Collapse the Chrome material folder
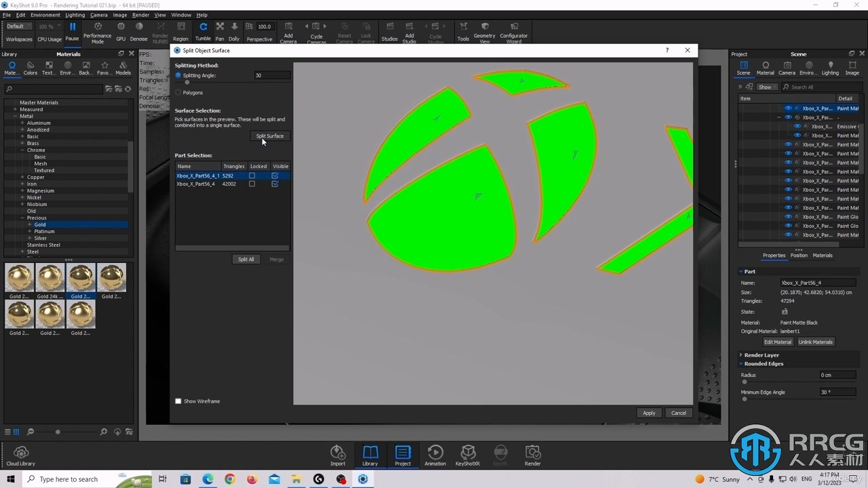This screenshot has height=488, width=868. click(22, 150)
